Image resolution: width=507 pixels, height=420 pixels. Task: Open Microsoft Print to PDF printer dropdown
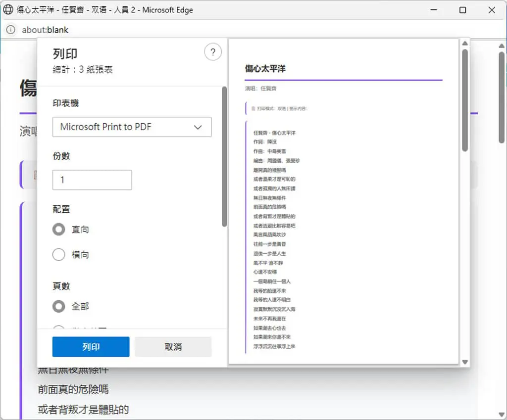coord(132,127)
